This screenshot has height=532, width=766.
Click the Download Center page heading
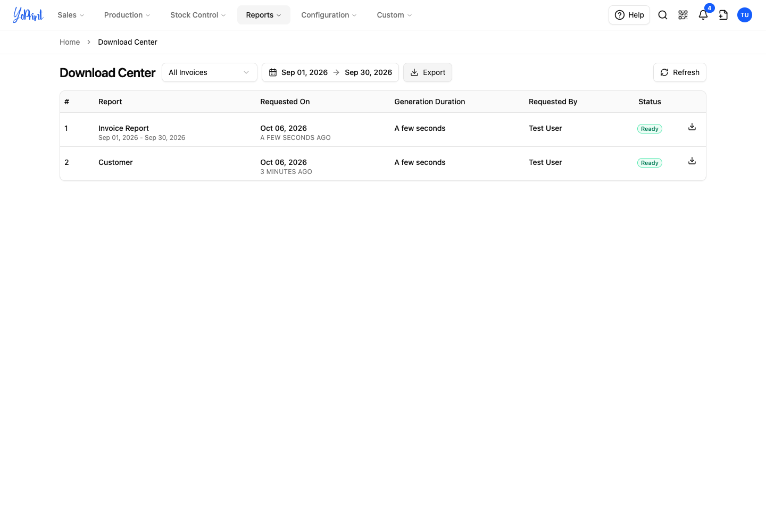pos(107,73)
